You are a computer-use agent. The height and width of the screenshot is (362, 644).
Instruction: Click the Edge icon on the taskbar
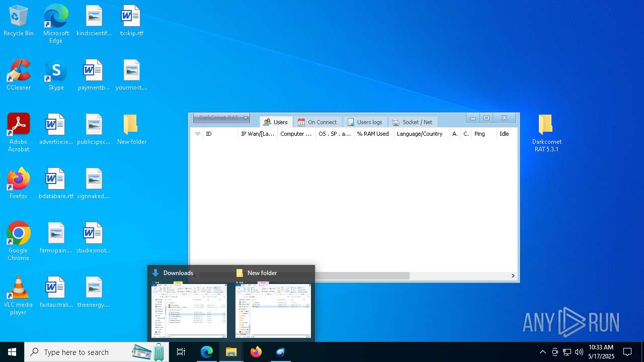(207, 352)
